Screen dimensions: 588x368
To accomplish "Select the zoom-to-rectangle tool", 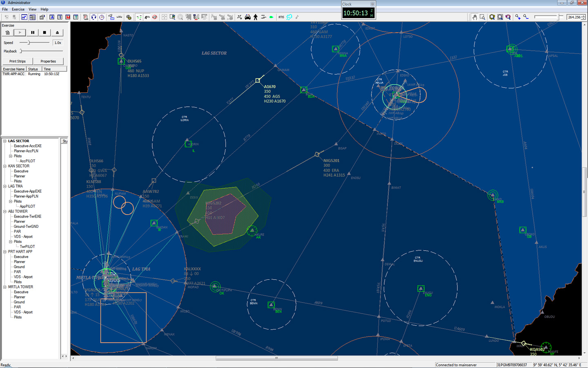I will point(482,17).
